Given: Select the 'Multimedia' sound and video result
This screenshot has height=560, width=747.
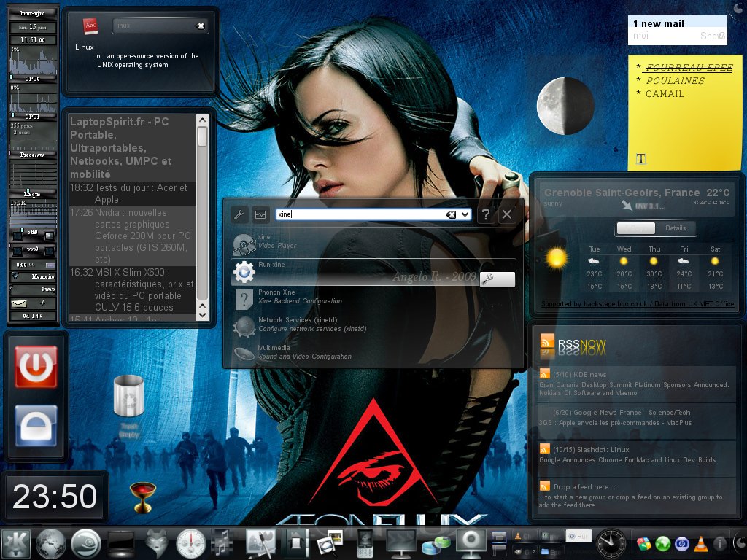Looking at the screenshot, I should (x=373, y=354).
